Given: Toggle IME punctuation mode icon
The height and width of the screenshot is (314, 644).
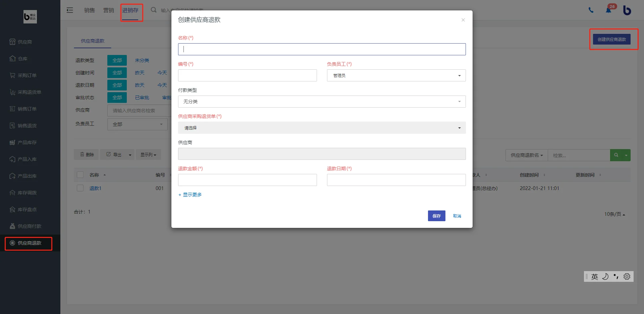Looking at the screenshot, I should [616, 276].
